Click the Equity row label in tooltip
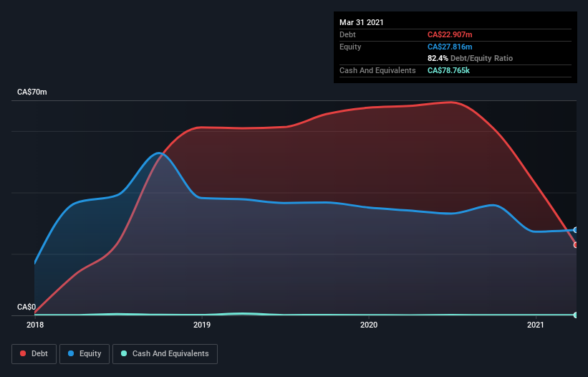Image resolution: width=588 pixels, height=377 pixels. coord(350,47)
